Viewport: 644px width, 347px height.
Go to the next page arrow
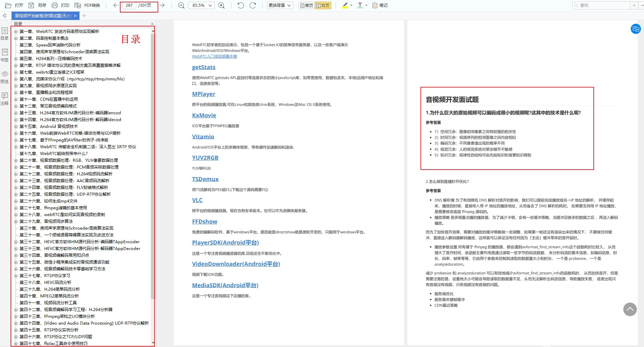pos(162,5)
